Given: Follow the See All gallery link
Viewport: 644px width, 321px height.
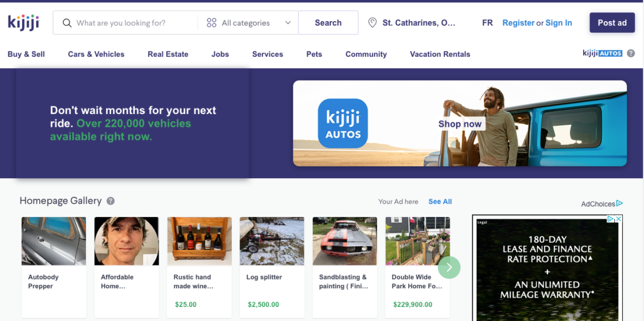Looking at the screenshot, I should pyautogui.click(x=440, y=201).
